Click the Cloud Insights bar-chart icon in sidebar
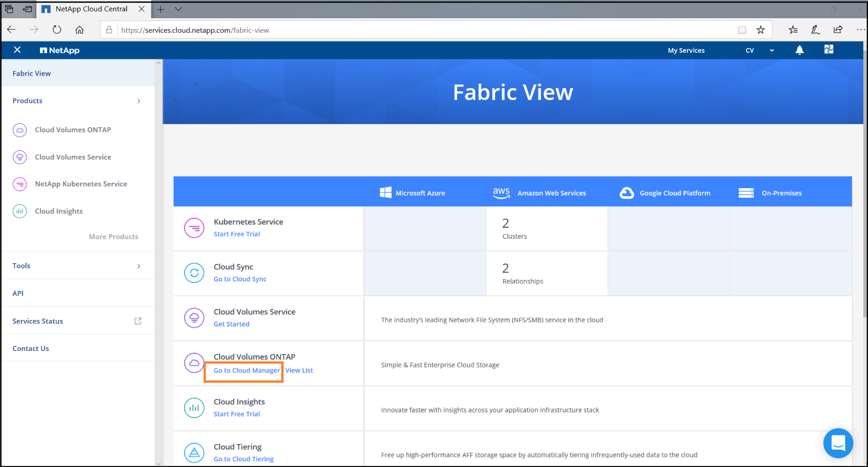Screen dimensions: 868x467 pyautogui.click(x=20, y=211)
